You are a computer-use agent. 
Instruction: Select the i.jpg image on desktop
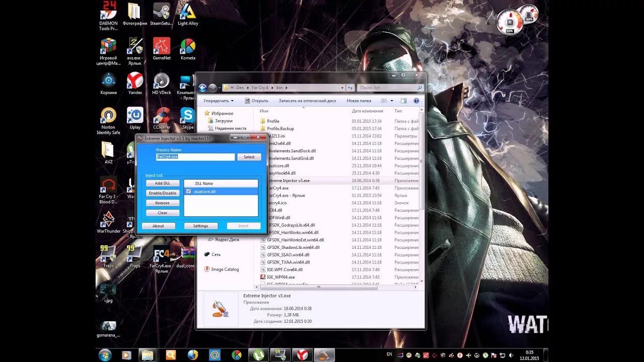(x=108, y=292)
